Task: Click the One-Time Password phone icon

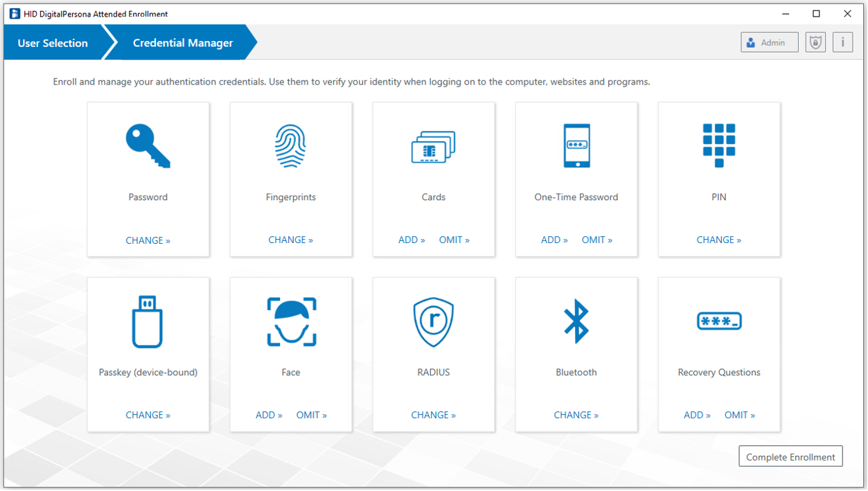Action: pos(576,146)
